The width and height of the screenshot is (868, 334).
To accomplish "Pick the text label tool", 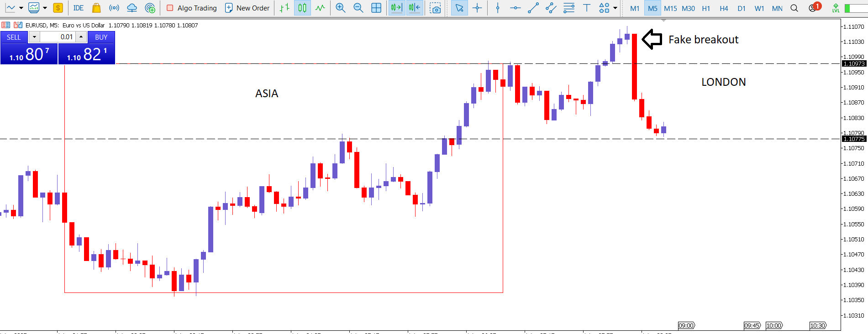I will pyautogui.click(x=587, y=8).
